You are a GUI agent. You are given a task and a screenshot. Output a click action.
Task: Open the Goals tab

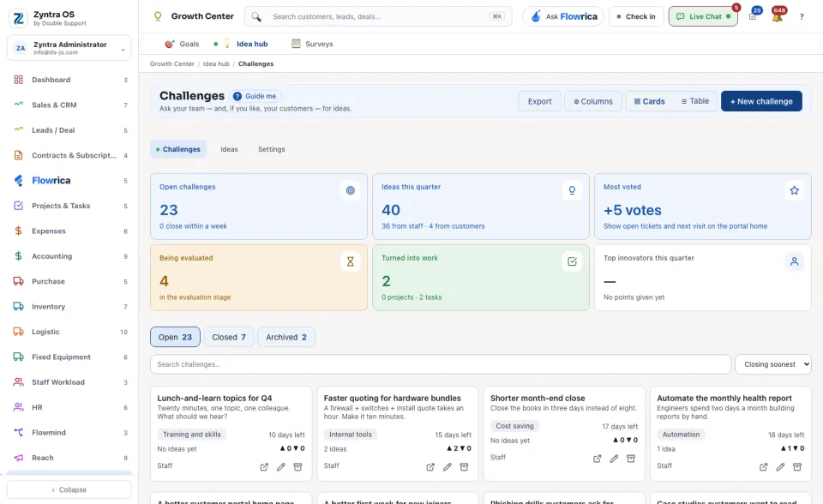(x=182, y=44)
